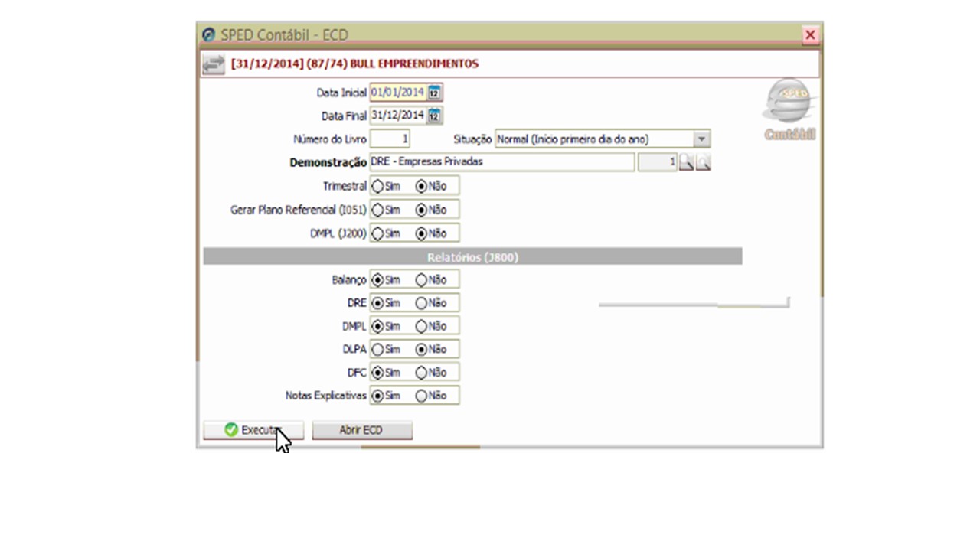This screenshot has width=980, height=551.
Task: Focus the Data Final date field
Action: 398,116
